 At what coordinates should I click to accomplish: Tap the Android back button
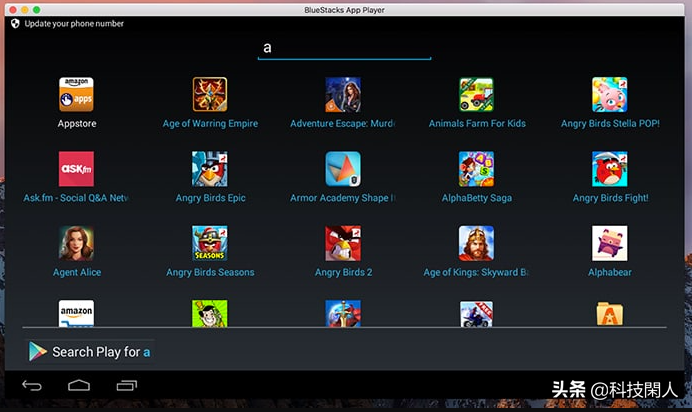(32, 386)
